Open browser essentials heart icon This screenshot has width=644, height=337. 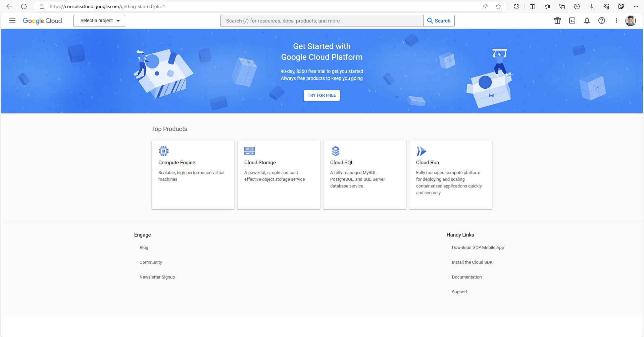[606, 6]
